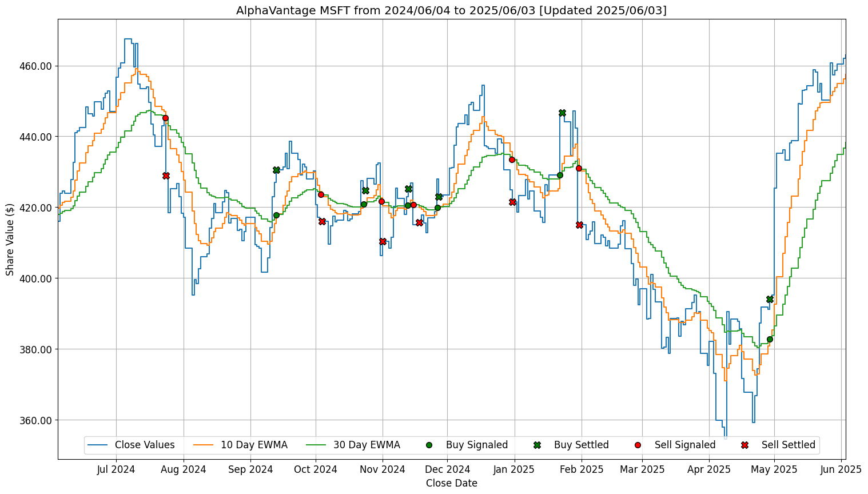The width and height of the screenshot is (868, 494).
Task: Pick the Sell Settled marker near $415 at February 2025
Action: pos(579,225)
